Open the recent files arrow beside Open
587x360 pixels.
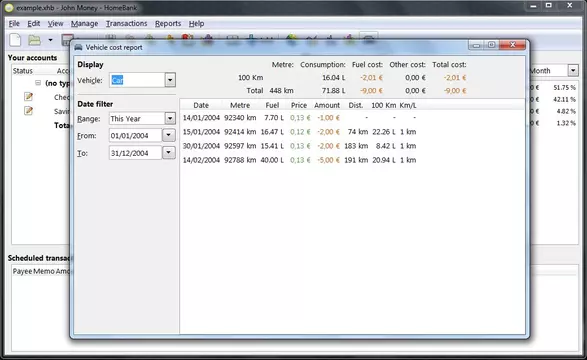click(x=50, y=40)
